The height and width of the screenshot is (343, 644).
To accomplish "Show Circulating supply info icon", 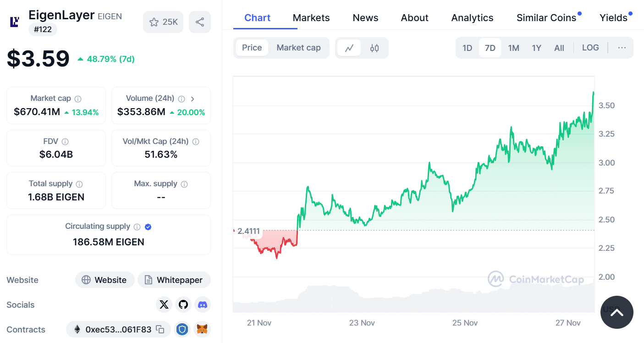I will (137, 227).
